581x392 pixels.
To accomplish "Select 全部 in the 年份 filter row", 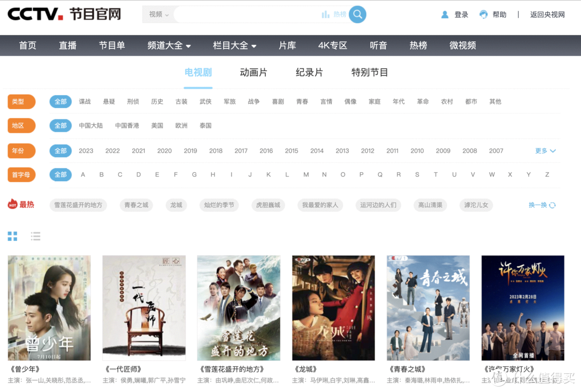I will 60,151.
